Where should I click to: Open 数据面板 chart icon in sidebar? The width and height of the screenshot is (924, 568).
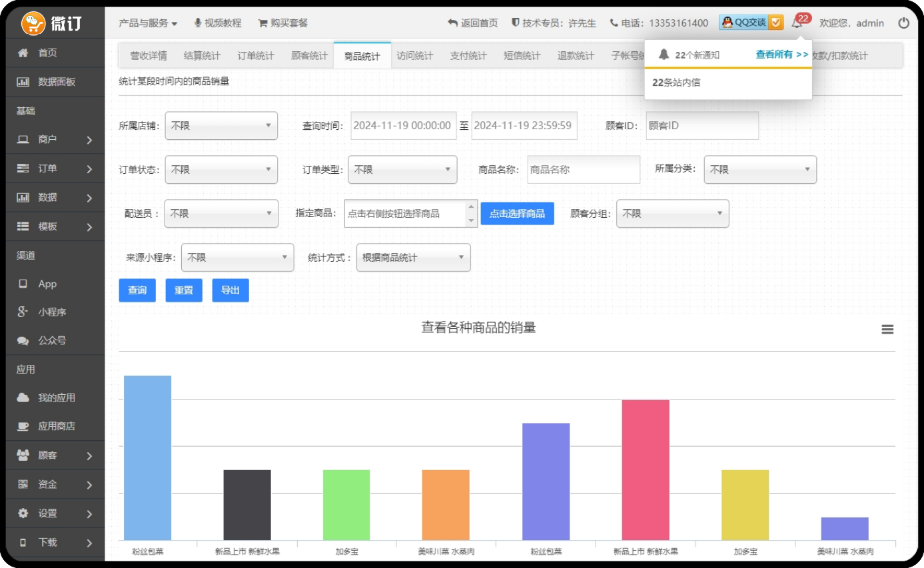[23, 82]
